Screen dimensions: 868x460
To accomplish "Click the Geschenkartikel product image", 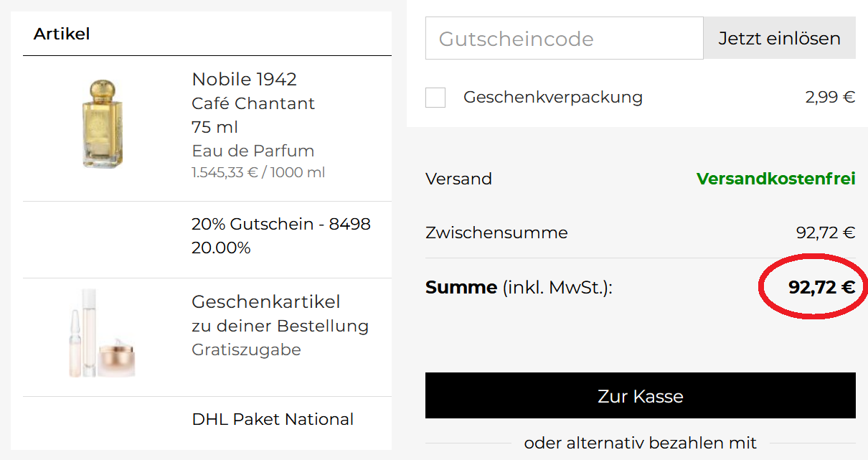I will (x=100, y=334).
